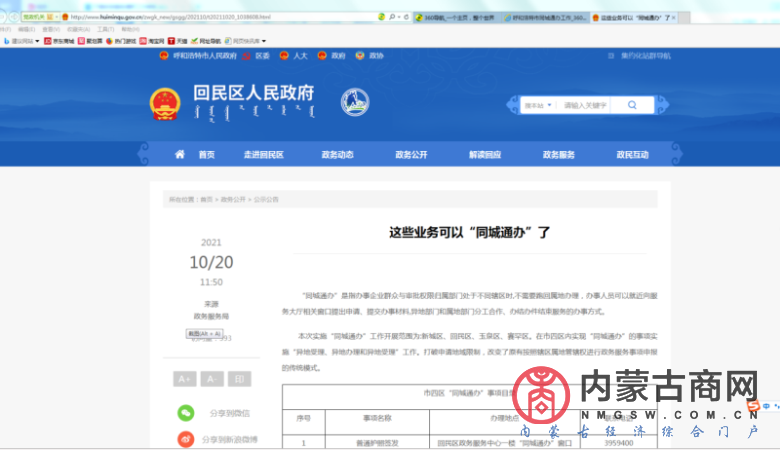
Task: Click the round horse emblem logo
Action: point(355,102)
